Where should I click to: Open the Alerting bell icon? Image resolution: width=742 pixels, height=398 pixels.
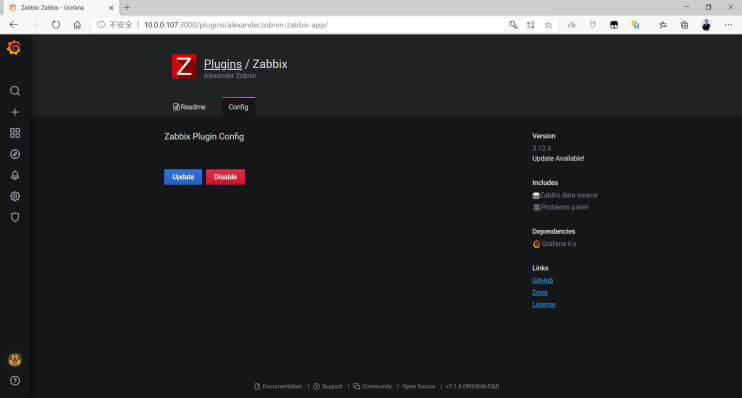point(15,175)
